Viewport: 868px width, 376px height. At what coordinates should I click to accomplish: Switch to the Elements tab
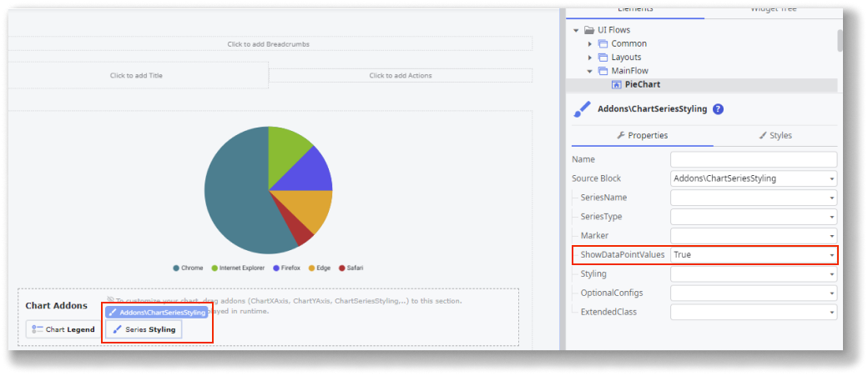click(635, 11)
